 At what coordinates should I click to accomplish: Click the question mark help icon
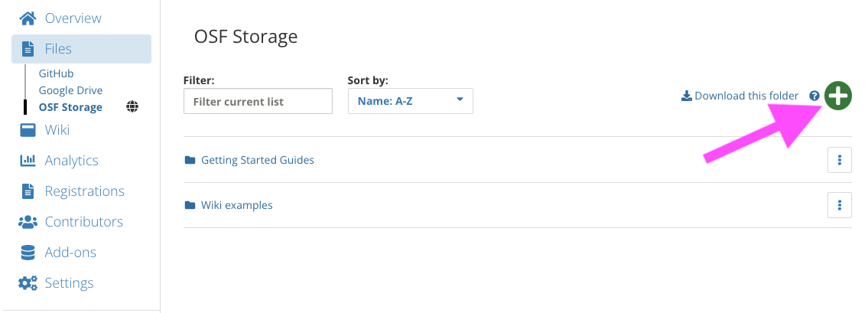click(814, 96)
